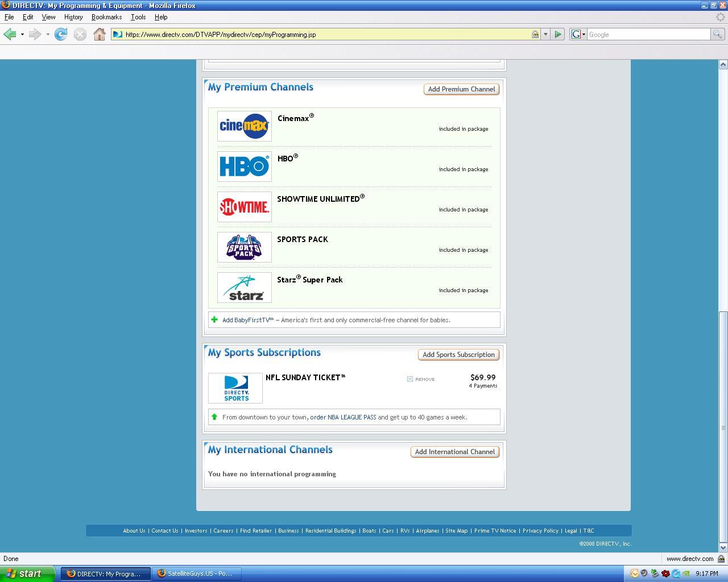Viewport: 728px width, 582px height.
Task: Open the Contact Us footer link
Action: (x=165, y=531)
